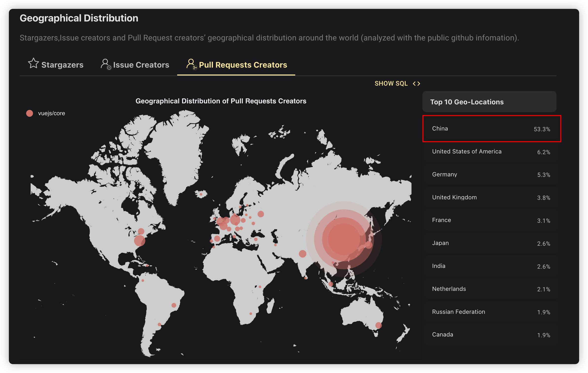Image resolution: width=588 pixels, height=373 pixels.
Task: Click the large China bubble on map
Action: tap(344, 239)
